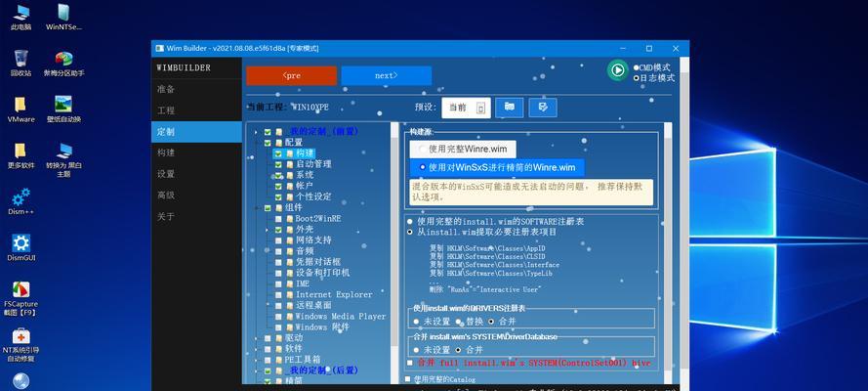Check the Boot2WinRE checkbox
Viewport: 868px width, 391px height.
tap(278, 219)
